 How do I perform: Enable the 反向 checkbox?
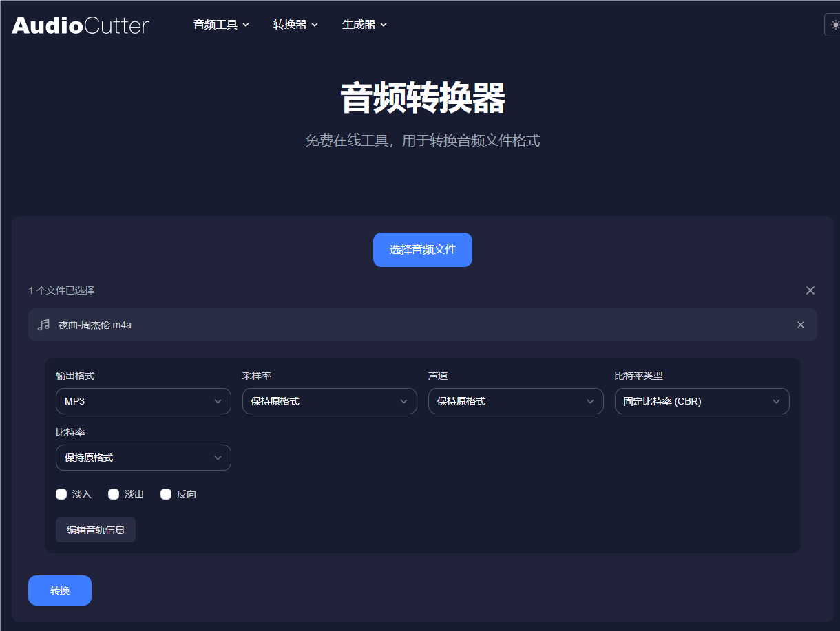(165, 493)
